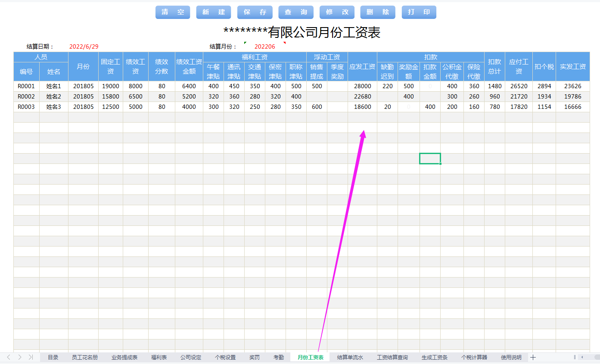Click the 新建 (New) button
600x364 pixels.
(214, 12)
